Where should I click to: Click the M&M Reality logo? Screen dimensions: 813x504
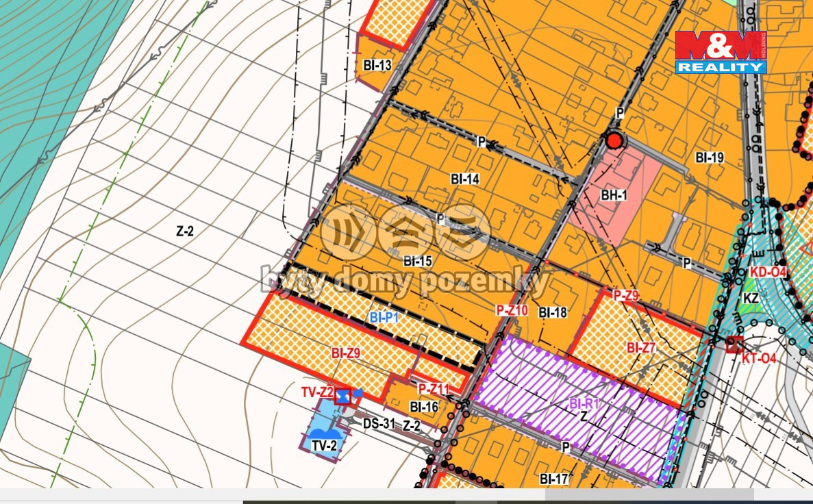(x=721, y=52)
